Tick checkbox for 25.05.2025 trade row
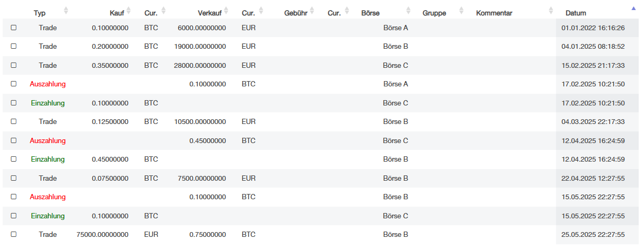The height and width of the screenshot is (248, 644). coord(14,234)
